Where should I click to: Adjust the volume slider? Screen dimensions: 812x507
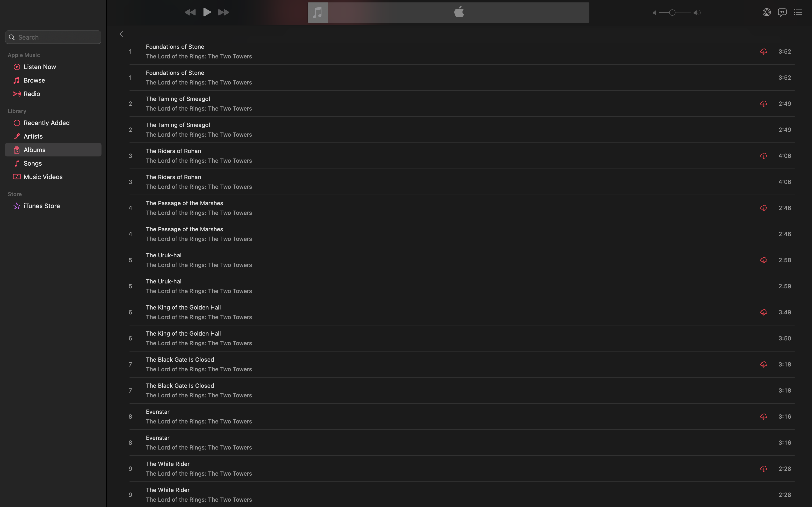coord(672,13)
